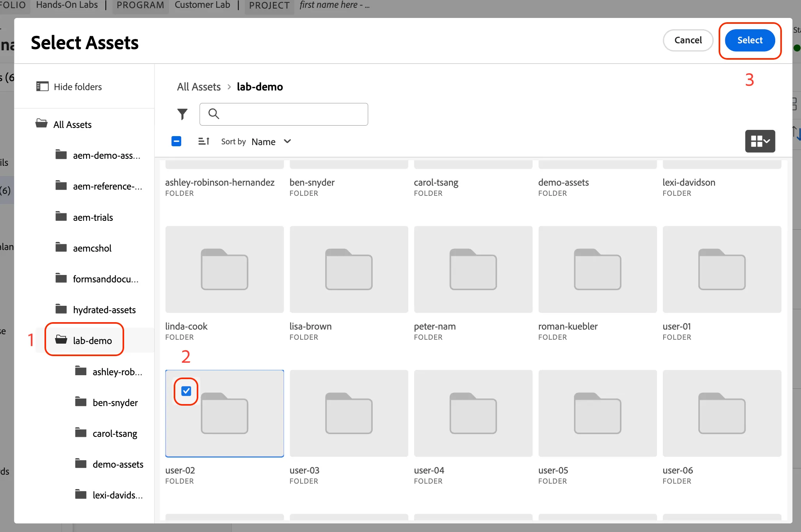Click the Hide folders panel icon
This screenshot has width=801, height=532.
(x=42, y=86)
